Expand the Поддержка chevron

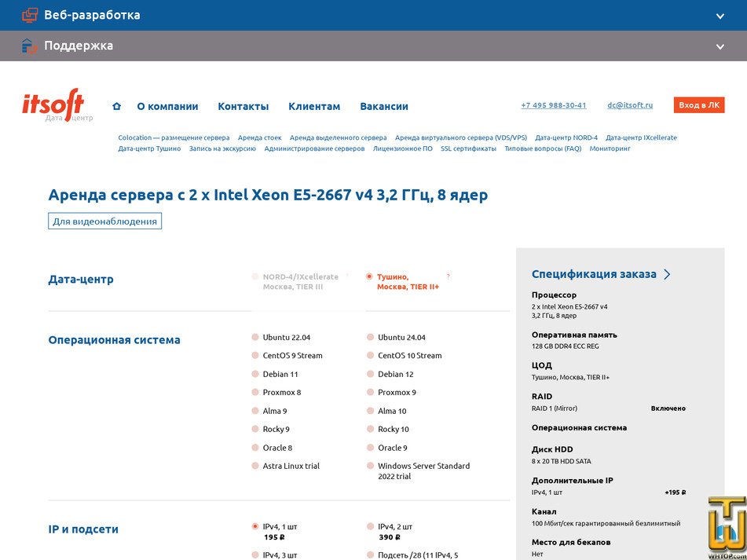[720, 46]
